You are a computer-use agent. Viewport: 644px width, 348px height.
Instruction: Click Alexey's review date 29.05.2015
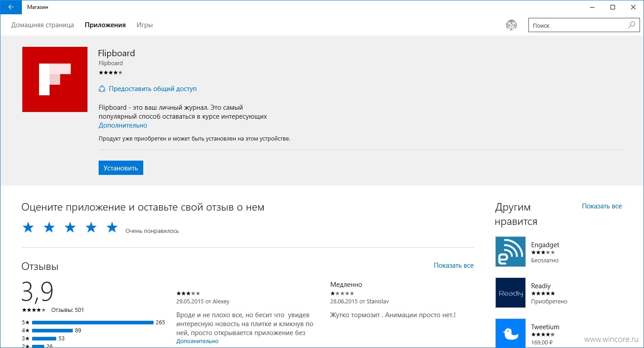click(190, 302)
